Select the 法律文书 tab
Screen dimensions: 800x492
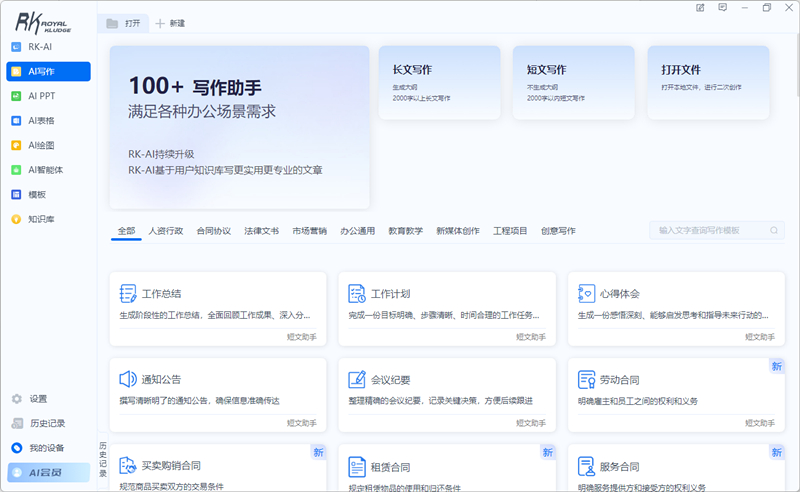pos(262,231)
